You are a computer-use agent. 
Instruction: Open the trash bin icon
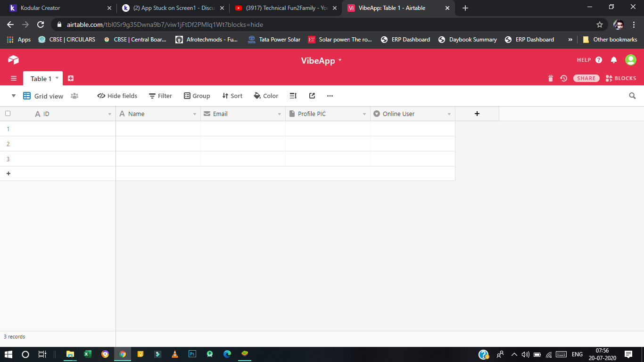point(550,78)
